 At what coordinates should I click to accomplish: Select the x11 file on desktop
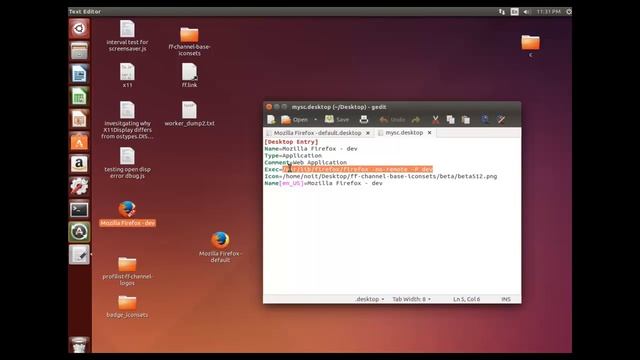127,76
